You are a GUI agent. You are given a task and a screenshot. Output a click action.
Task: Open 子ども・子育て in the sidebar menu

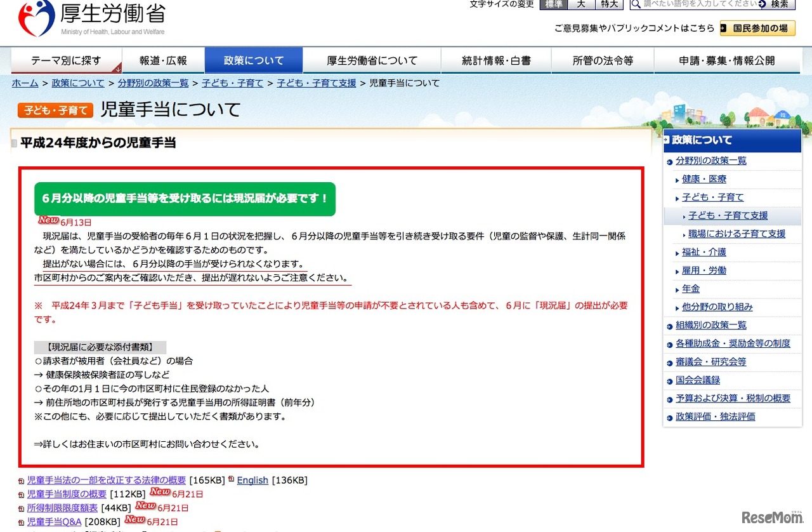tap(713, 198)
